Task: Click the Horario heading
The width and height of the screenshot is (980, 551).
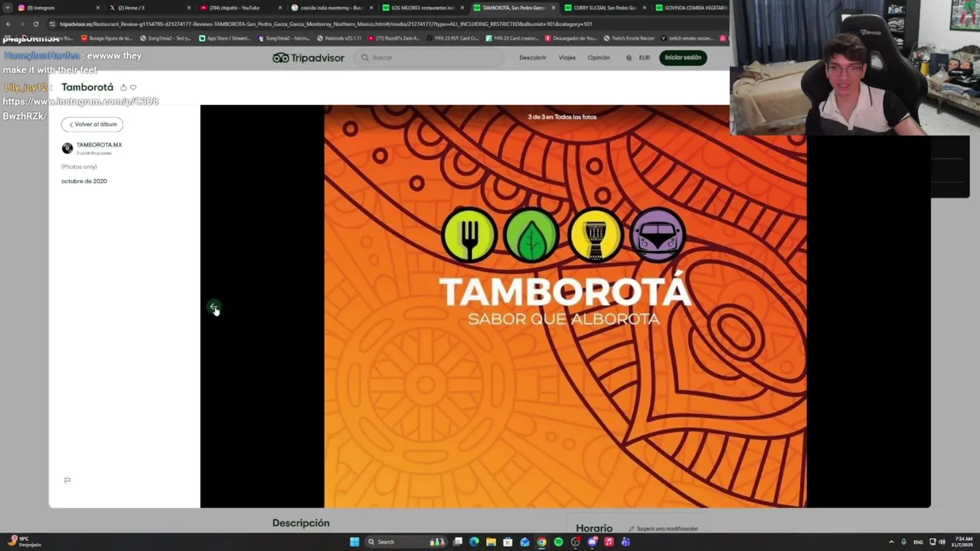Action: point(594,528)
